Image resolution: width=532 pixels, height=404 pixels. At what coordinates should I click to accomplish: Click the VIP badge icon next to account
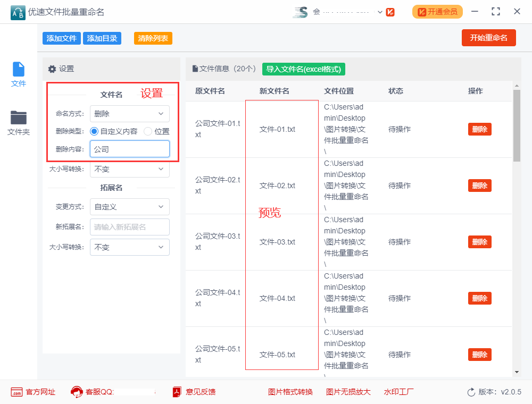click(x=390, y=11)
